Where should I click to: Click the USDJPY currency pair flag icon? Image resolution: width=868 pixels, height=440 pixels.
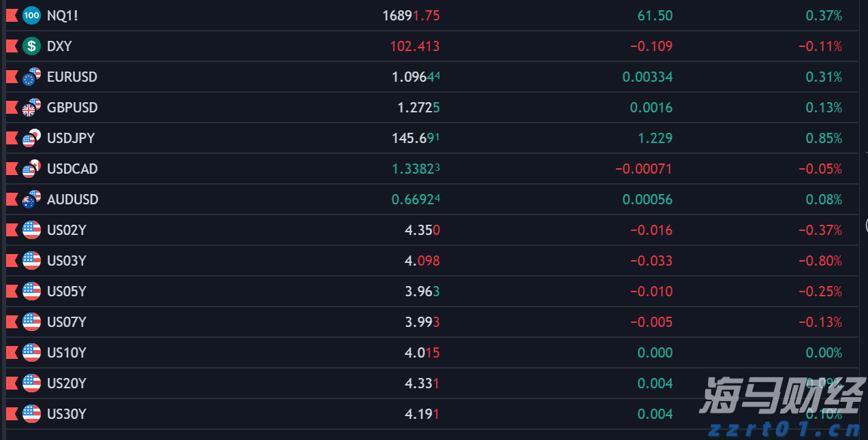(31, 138)
